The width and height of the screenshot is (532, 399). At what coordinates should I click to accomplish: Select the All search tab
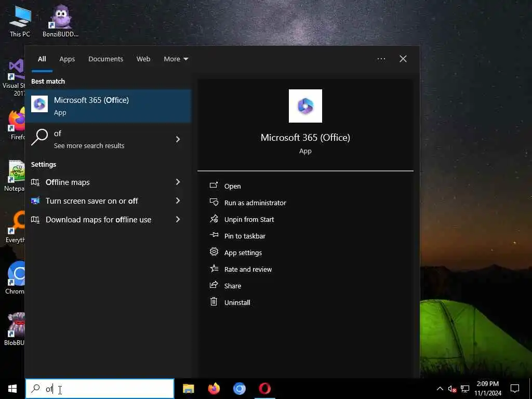[x=42, y=59]
